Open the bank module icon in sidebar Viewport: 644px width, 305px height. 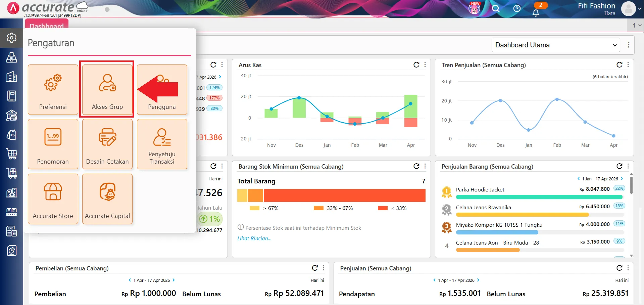tap(11, 115)
